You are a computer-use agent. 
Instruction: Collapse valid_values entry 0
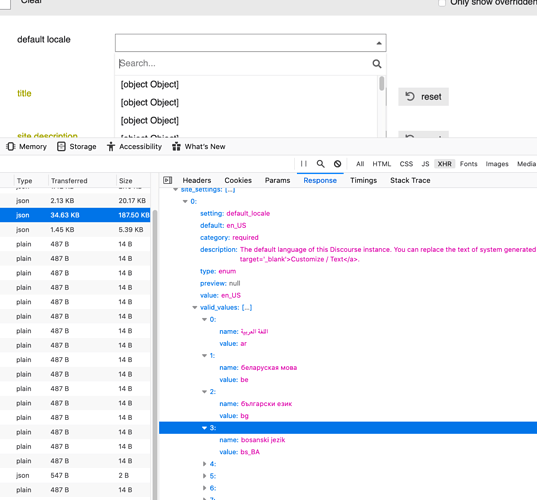pos(204,320)
